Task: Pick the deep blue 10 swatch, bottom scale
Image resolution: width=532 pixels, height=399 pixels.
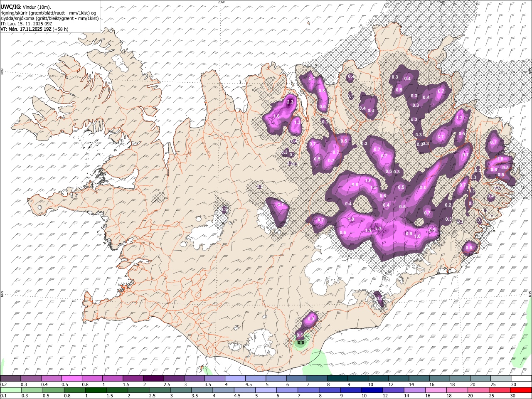Action: (x=372, y=390)
